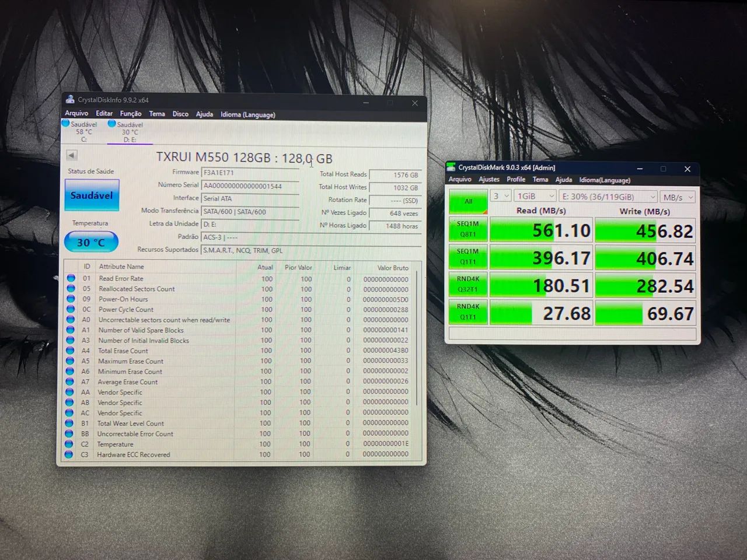Click the read result bar showing 27.68
This screenshot has width=747, height=560.
point(541,313)
